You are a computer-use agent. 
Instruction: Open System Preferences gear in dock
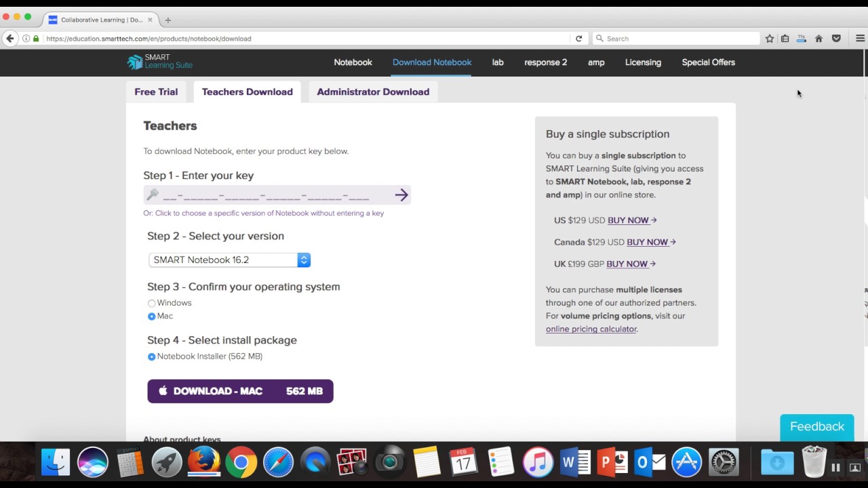(x=724, y=463)
